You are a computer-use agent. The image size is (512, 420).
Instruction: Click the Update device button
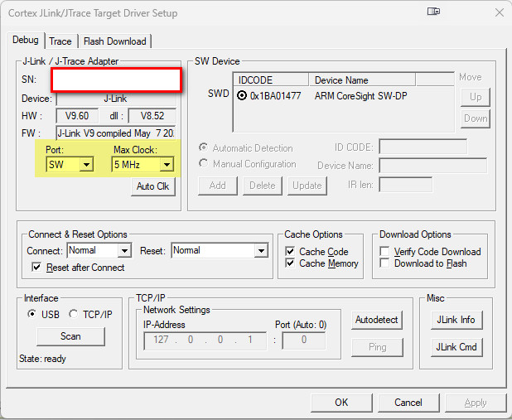pos(307,186)
